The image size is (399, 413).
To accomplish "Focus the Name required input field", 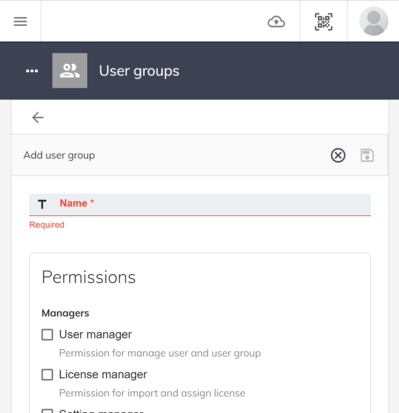I will 200,204.
